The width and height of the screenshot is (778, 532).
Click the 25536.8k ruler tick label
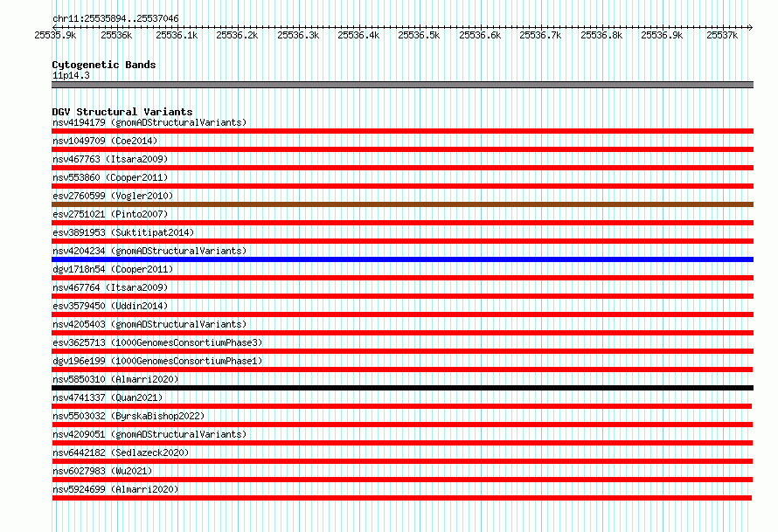click(x=601, y=35)
